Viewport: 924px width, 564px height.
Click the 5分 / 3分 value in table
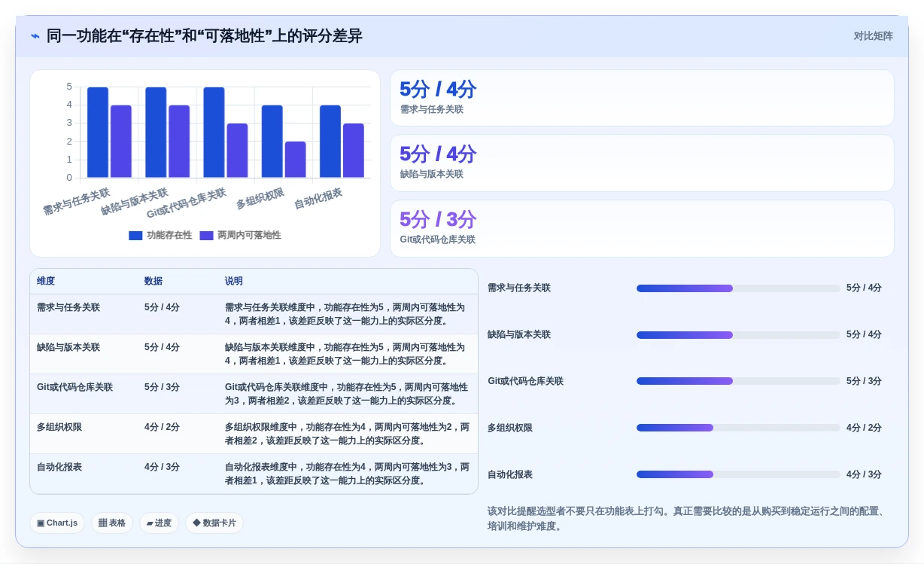tap(162, 387)
